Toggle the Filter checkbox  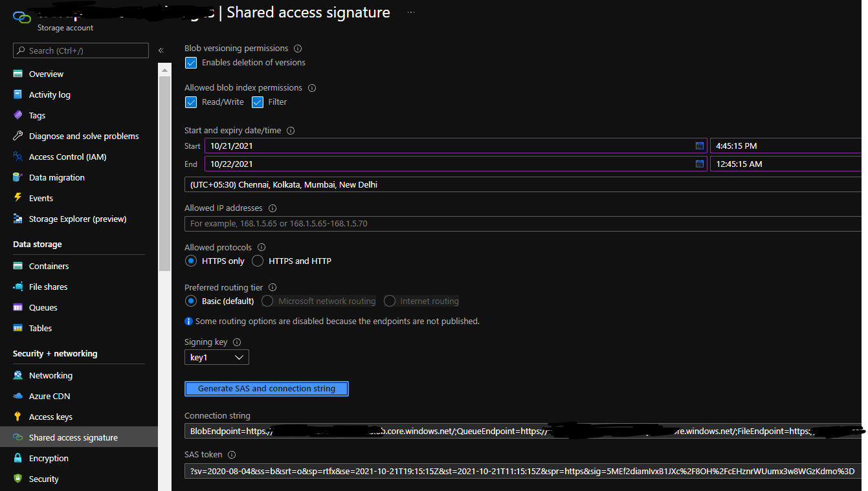258,102
